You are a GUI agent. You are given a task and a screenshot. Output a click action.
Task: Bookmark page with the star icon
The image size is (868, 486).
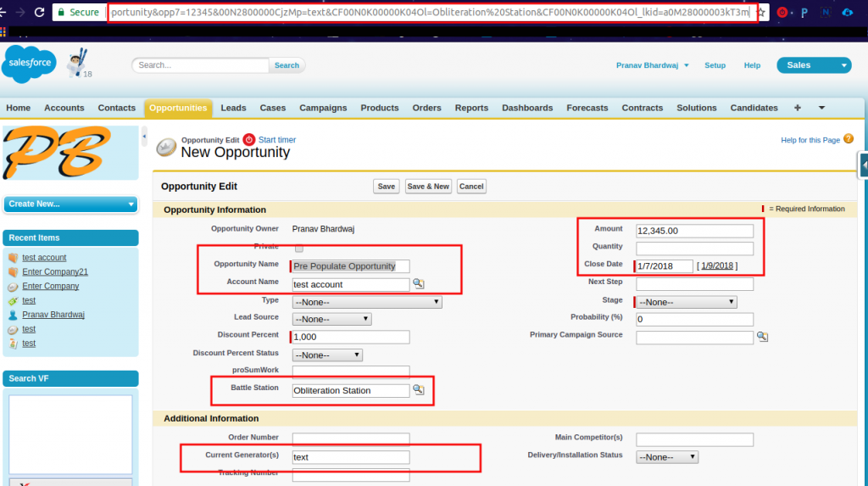click(x=762, y=12)
